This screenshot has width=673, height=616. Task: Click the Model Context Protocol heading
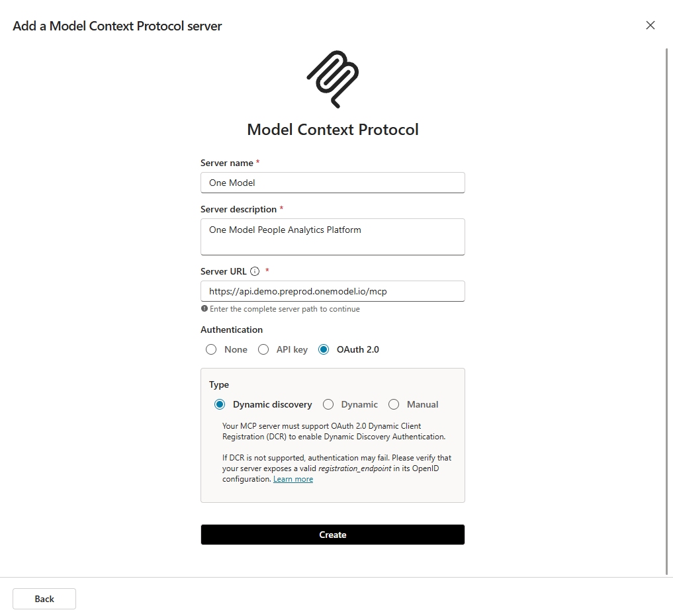332,129
